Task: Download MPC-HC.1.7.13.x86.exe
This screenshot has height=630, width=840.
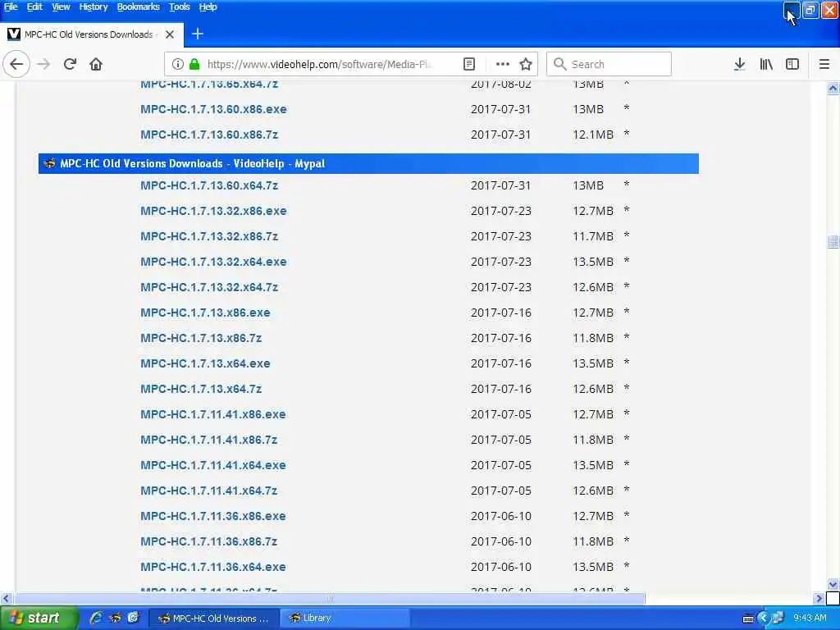Action: (205, 313)
